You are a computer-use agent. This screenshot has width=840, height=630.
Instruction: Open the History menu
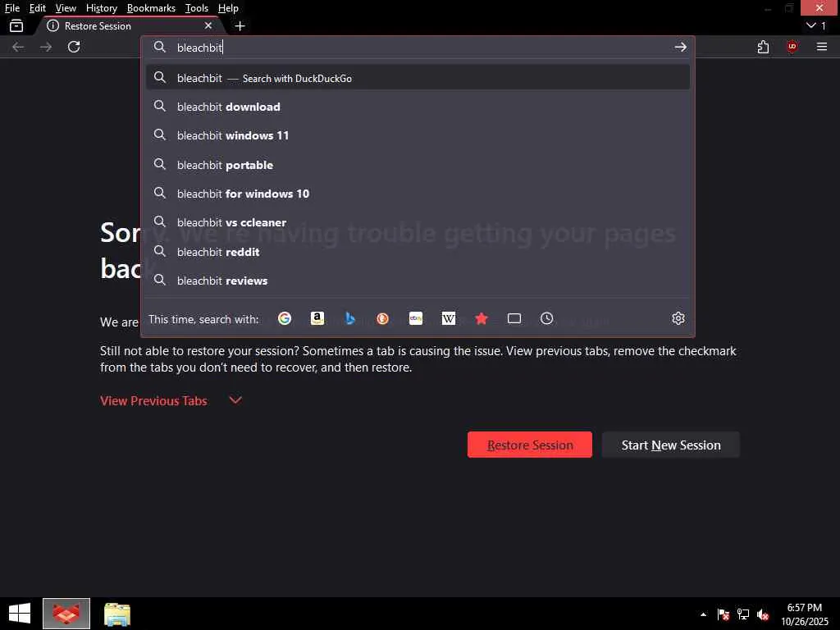coord(102,8)
